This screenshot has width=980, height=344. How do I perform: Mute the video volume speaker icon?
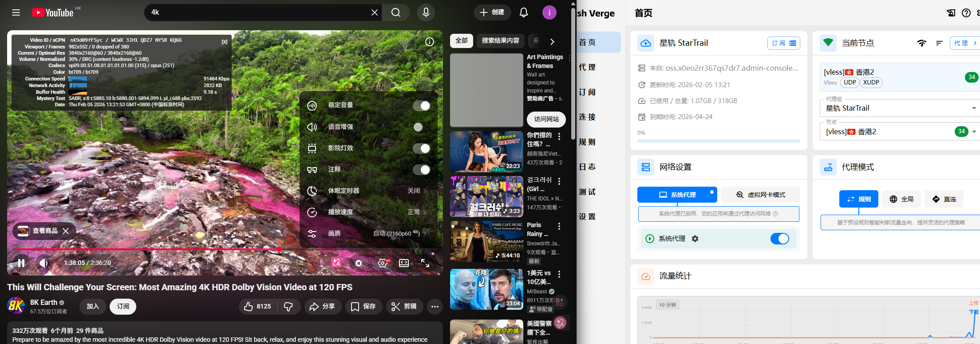[43, 263]
